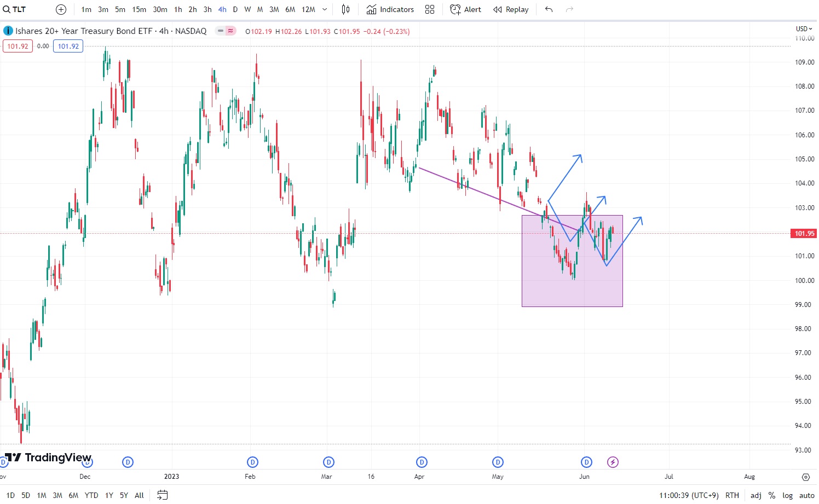The height and width of the screenshot is (504, 819).
Task: Open symbol search for TLT
Action: [15, 9]
